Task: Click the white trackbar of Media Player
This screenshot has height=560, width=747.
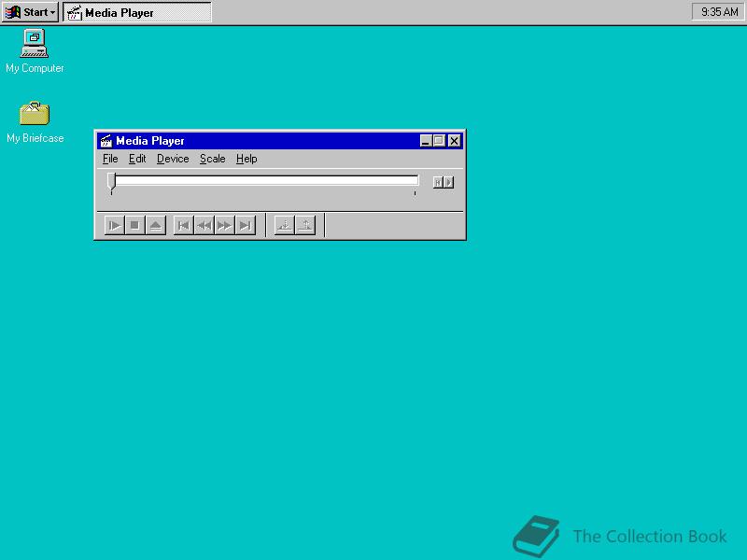Action: (x=267, y=180)
